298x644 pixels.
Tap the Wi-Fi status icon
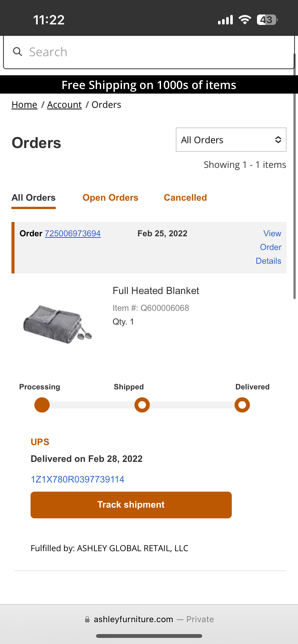click(x=245, y=20)
